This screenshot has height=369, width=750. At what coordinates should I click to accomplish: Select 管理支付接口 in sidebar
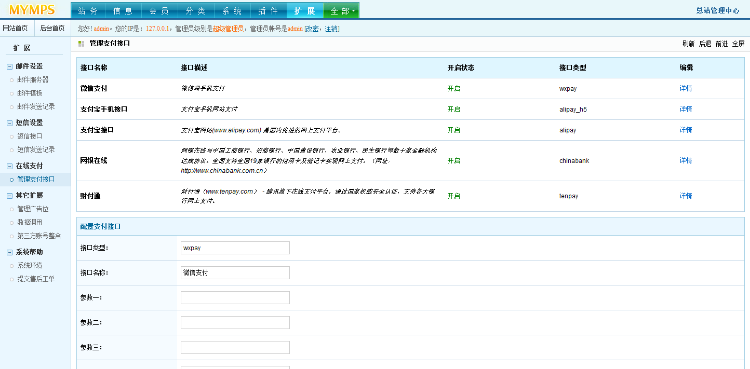coord(36,179)
